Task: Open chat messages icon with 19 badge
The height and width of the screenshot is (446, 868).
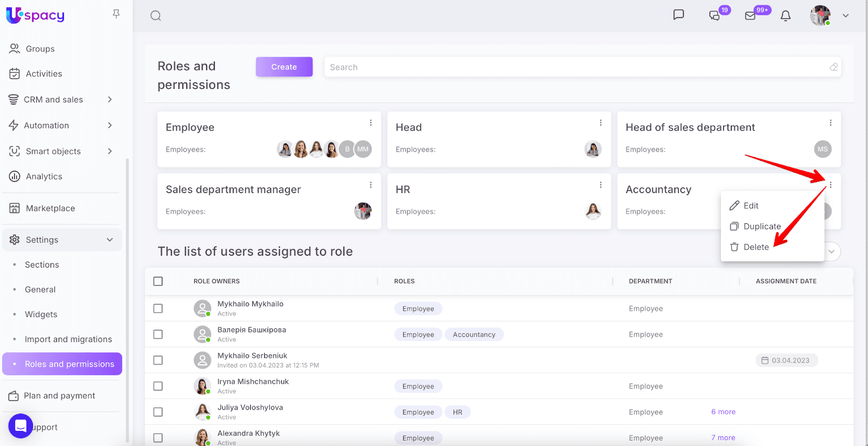Action: 714,16
